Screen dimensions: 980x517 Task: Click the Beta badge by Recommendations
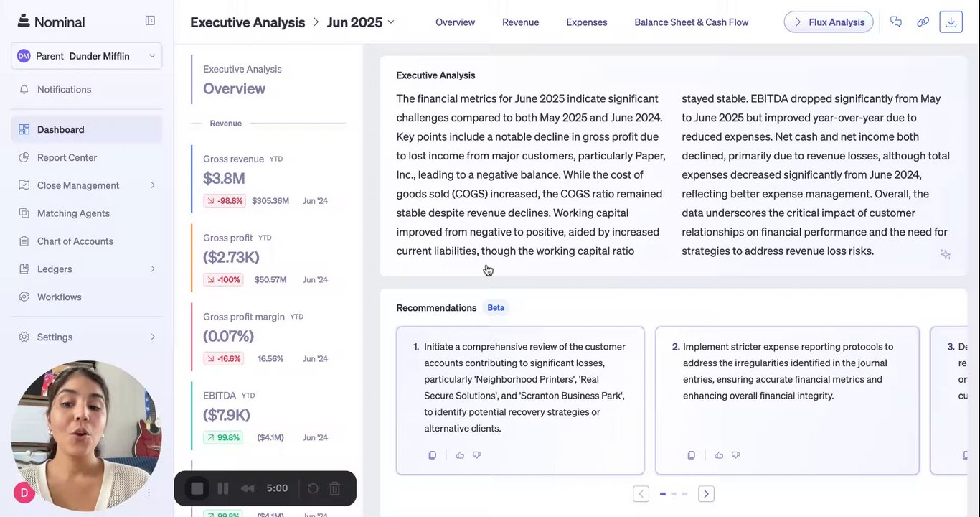click(496, 308)
